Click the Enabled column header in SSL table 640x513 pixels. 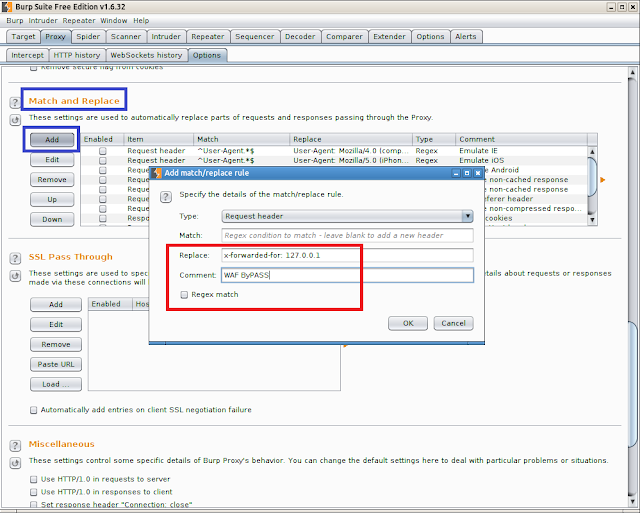(x=110, y=304)
